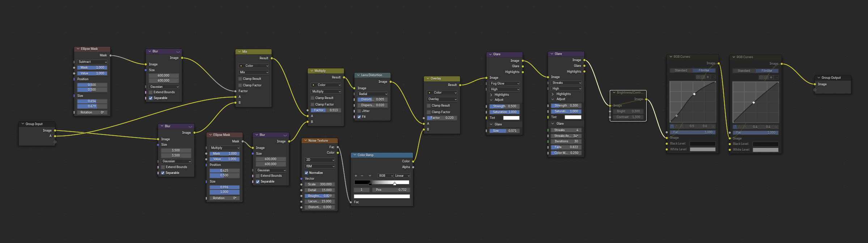Click Color Ramp stop index field 1

tap(362, 190)
